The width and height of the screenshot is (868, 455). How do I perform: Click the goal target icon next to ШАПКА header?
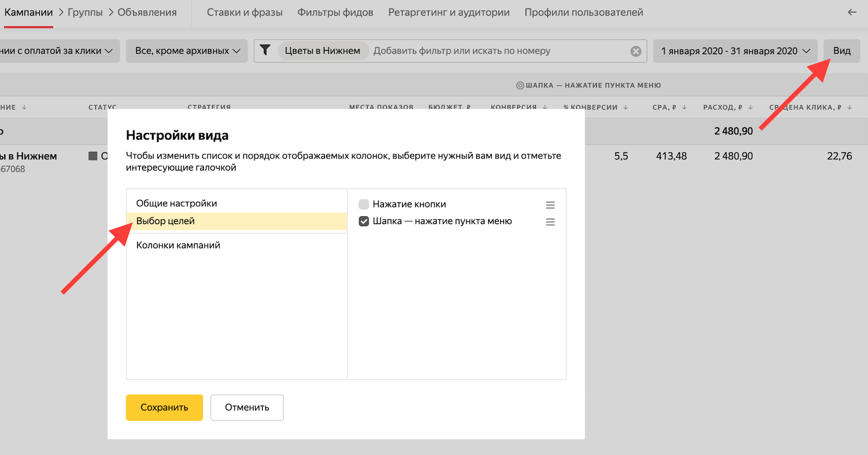click(x=520, y=86)
